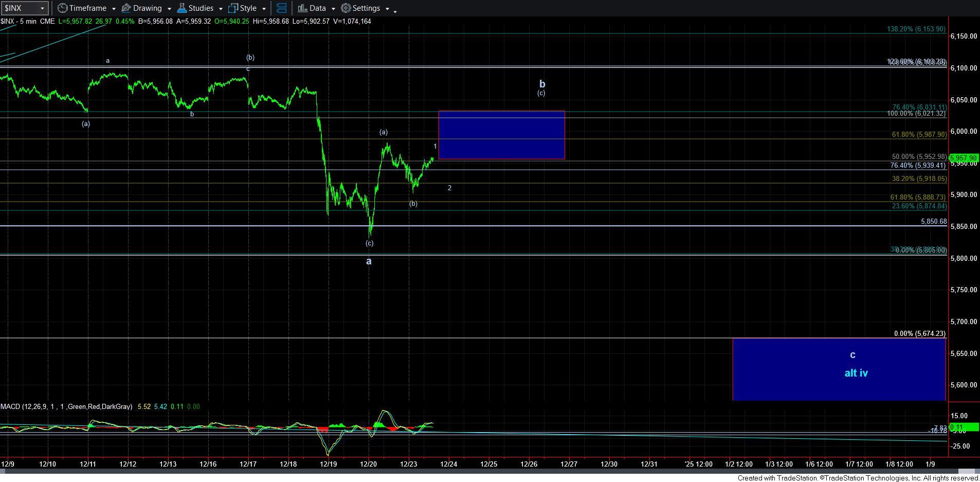The width and height of the screenshot is (980, 482).
Task: Click the Timeframe clock icon
Action: click(x=62, y=8)
